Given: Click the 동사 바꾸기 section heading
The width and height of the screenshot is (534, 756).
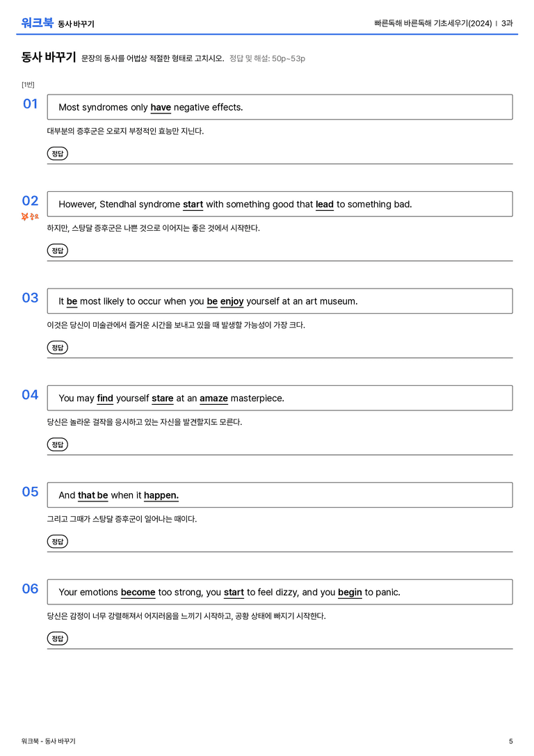Looking at the screenshot, I should point(48,57).
